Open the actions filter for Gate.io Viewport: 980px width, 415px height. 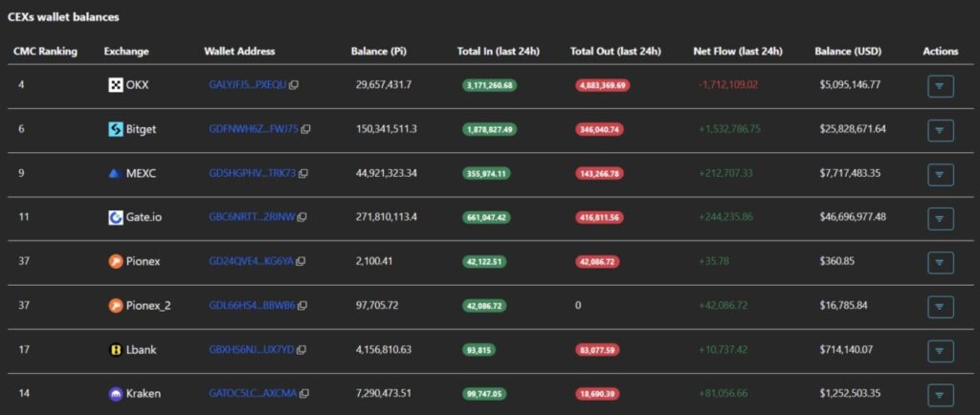click(x=941, y=218)
